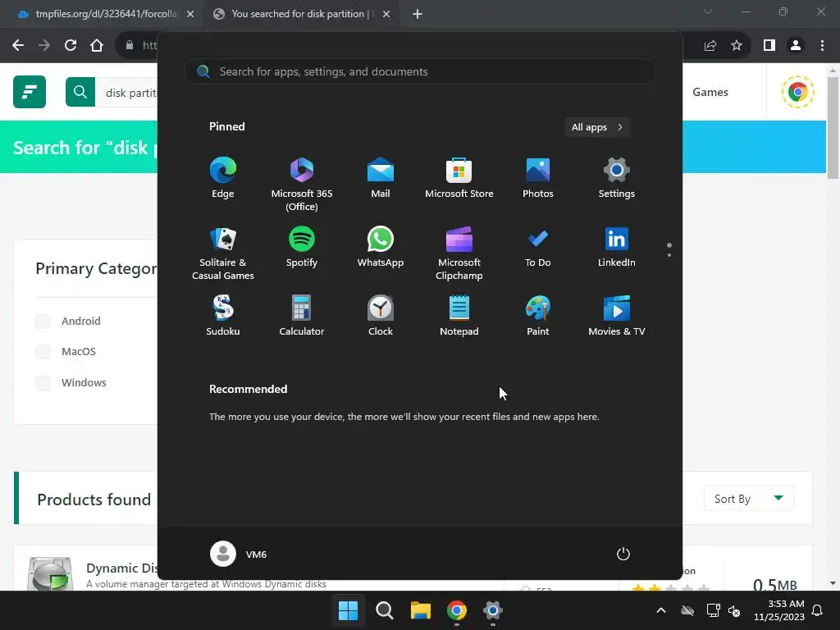Focus the Start menu search box
Image resolution: width=840 pixels, height=630 pixels.
420,71
